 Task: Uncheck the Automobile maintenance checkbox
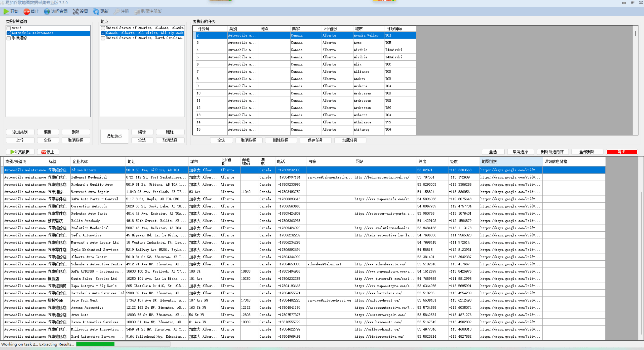pyautogui.click(x=9, y=33)
